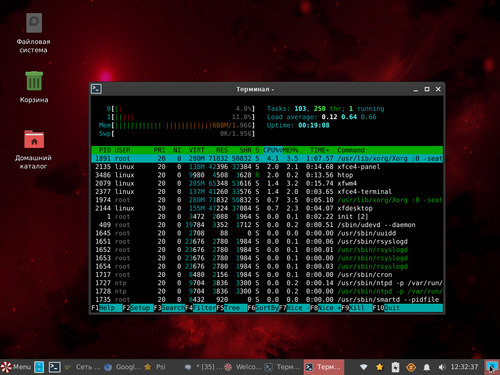Click the CPU 1 usage bar meter
The height and width of the screenshot is (375, 500).
point(180,117)
